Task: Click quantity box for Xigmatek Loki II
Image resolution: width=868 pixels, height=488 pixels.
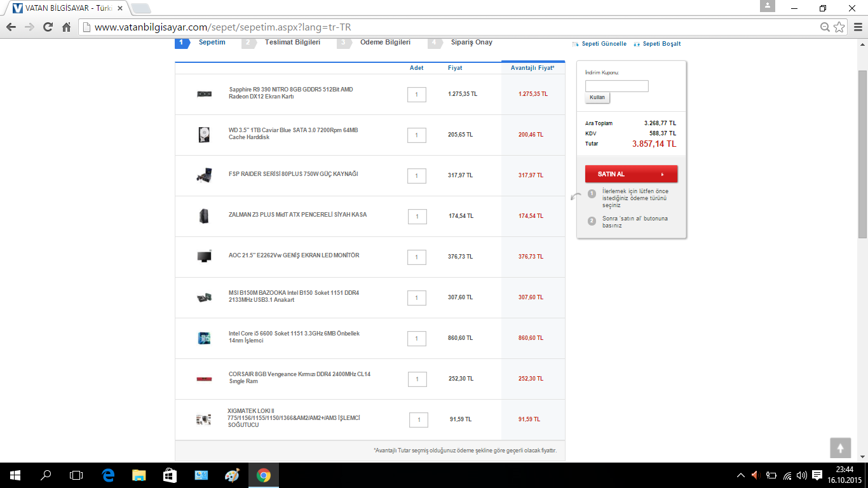Action: 419,419
